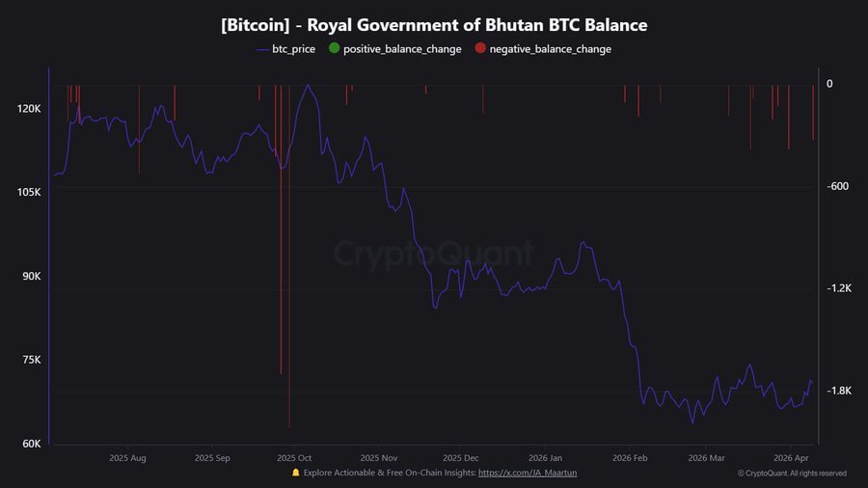Click the CryptoQuant copyright notice

click(x=792, y=474)
